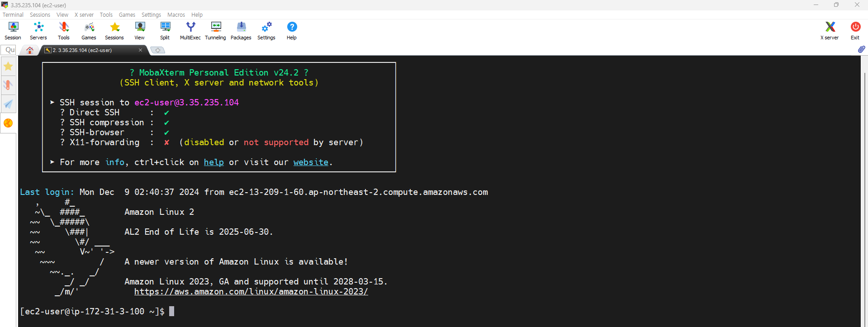Screen dimensions: 868x327
Task: Open the Packages toolbar icon
Action: 241,31
